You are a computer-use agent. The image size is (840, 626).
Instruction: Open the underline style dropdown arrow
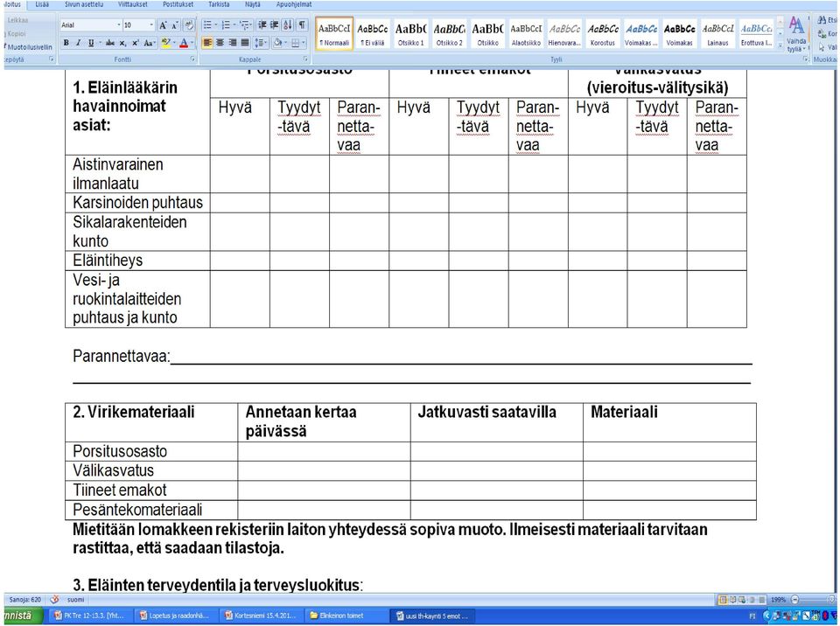tap(99, 43)
